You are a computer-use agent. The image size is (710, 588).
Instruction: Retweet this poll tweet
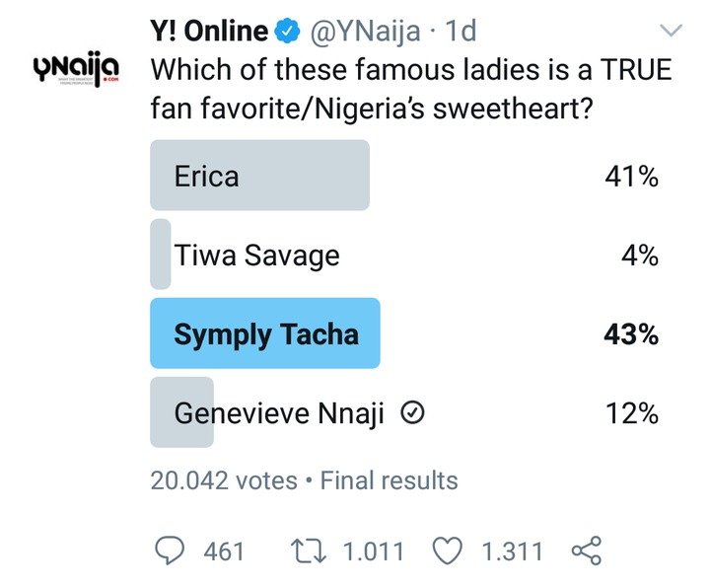point(314,551)
